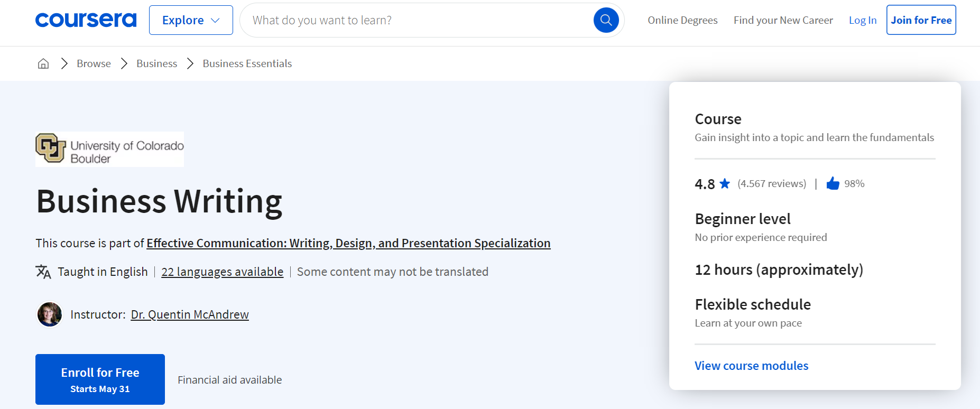Screen dimensions: 980x409
Task: Open Dr. Quentin McAndrew's profile link
Action: [190, 314]
